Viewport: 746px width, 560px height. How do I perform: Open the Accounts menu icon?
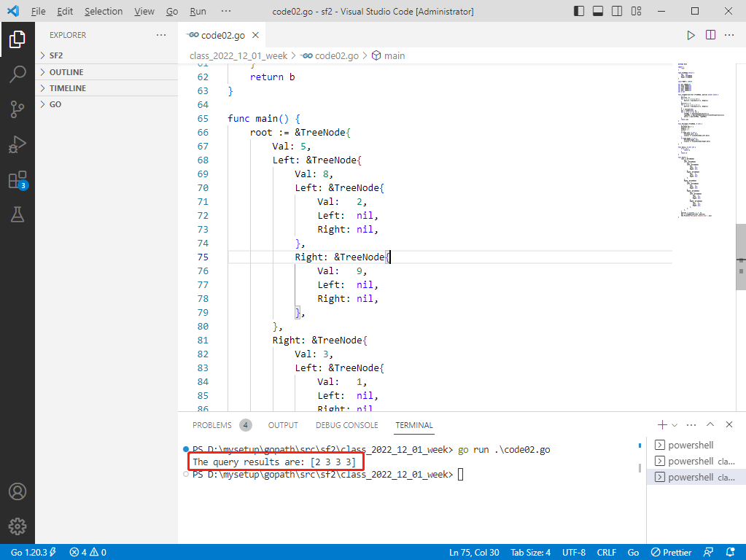coord(17,491)
